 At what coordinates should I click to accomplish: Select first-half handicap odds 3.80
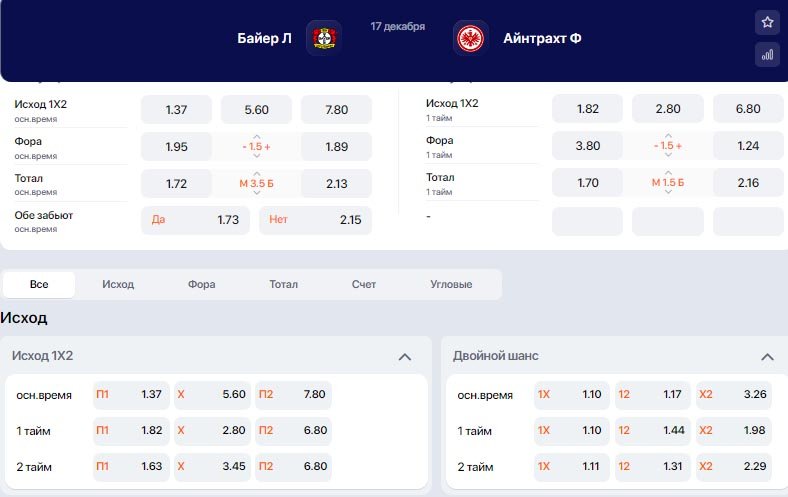[587, 146]
